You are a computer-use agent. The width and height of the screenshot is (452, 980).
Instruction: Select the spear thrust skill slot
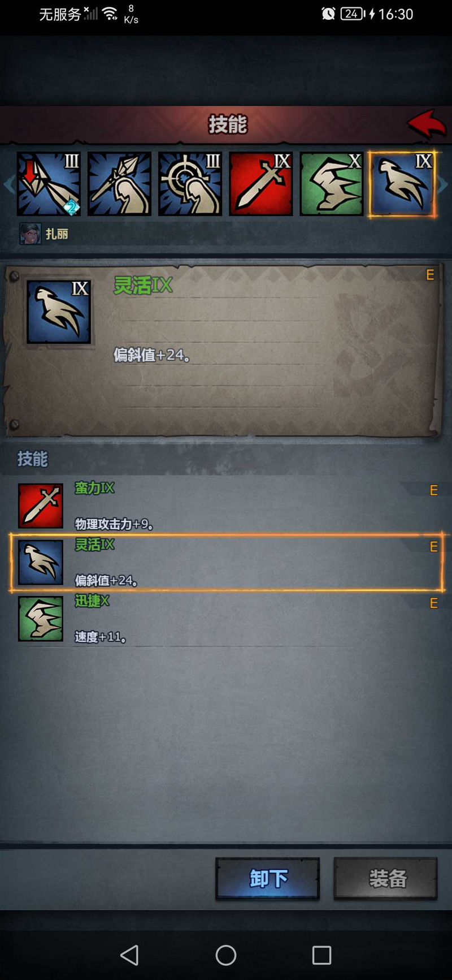click(119, 184)
